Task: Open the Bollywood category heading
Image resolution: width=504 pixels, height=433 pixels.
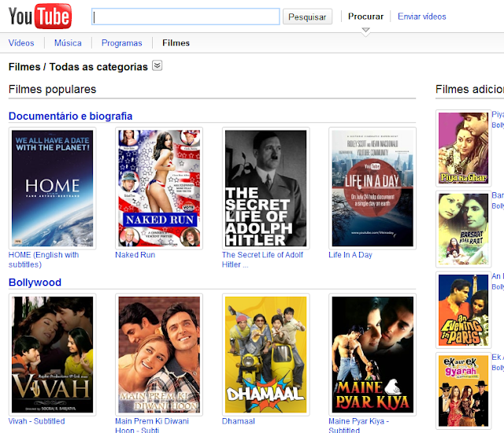Action: [35, 282]
